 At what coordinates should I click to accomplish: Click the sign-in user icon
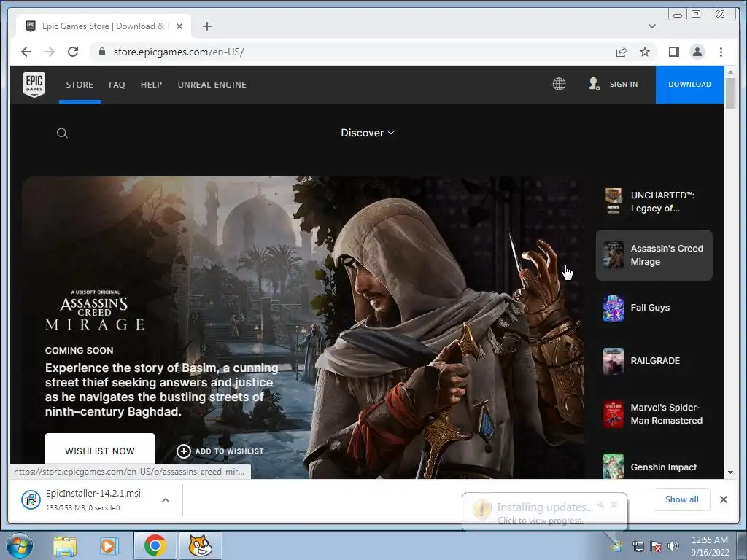(x=594, y=85)
